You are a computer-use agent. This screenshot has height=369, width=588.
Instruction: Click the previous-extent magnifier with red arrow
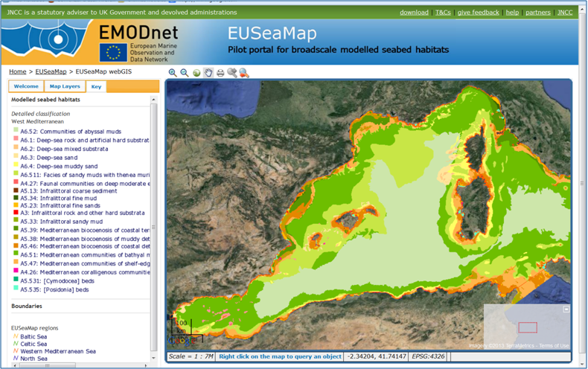[244, 73]
